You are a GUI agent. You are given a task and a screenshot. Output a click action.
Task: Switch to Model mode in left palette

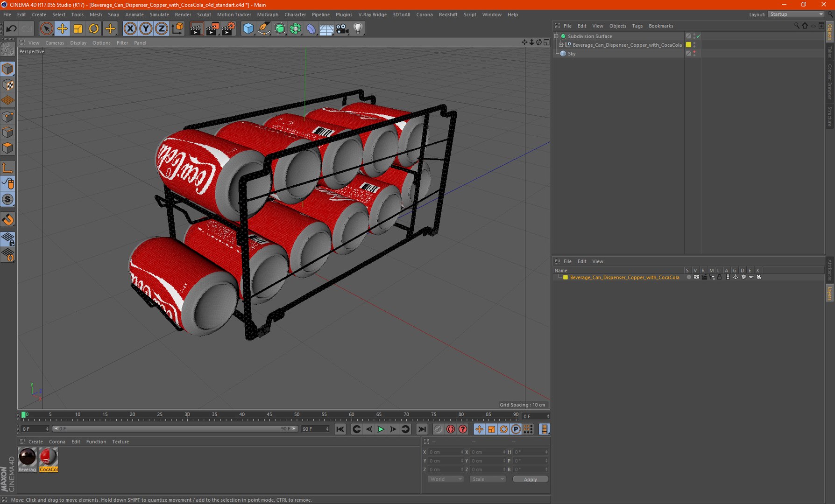(8, 69)
